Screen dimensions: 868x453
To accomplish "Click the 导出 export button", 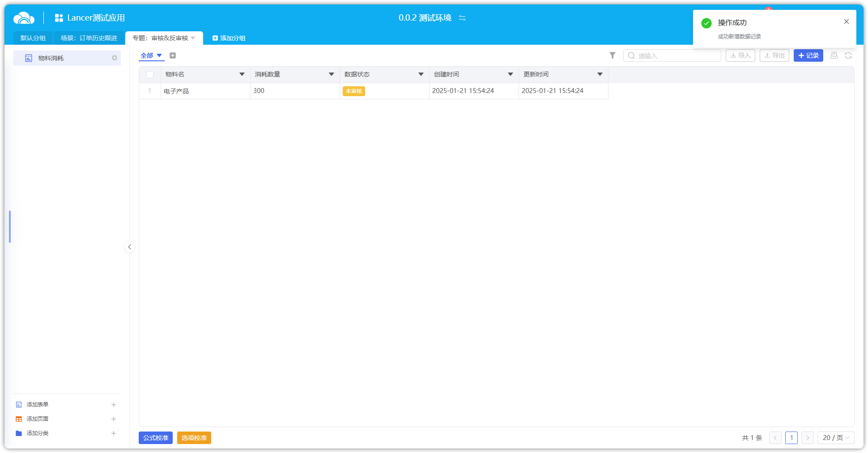I will point(774,55).
